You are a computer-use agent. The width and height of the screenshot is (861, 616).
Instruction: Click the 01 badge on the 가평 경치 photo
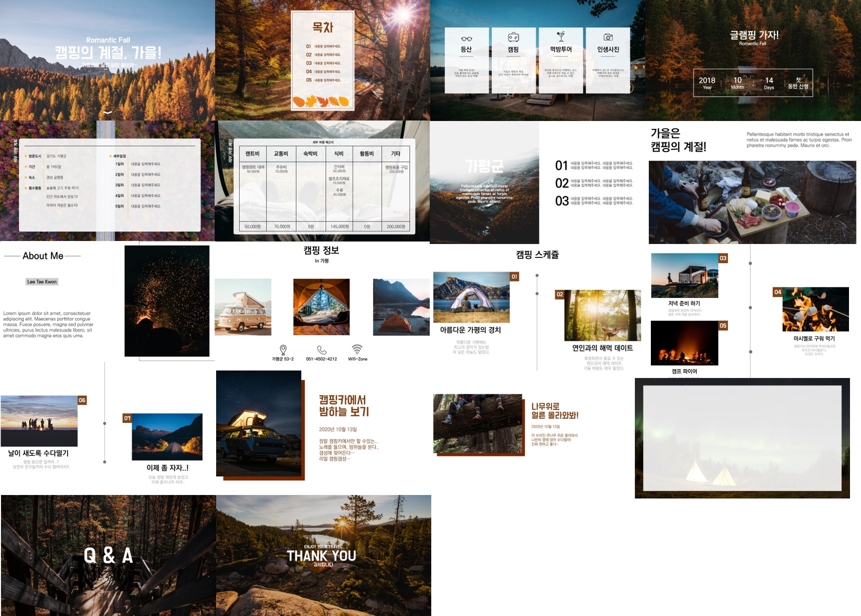tap(514, 276)
